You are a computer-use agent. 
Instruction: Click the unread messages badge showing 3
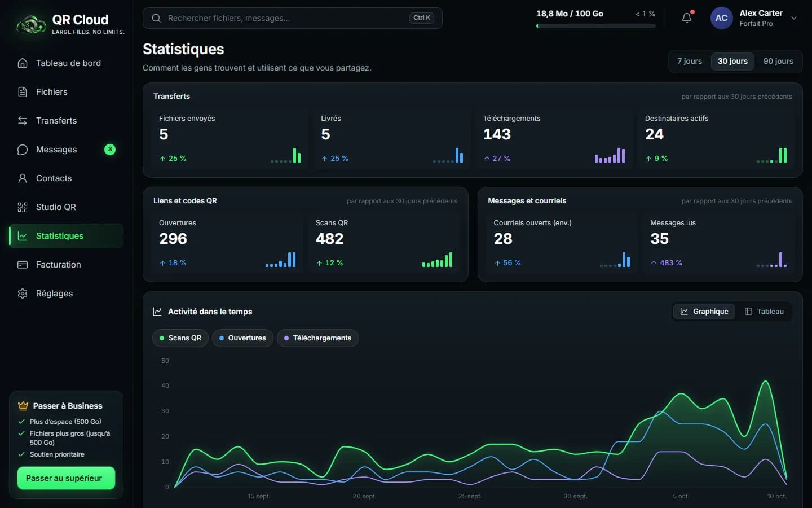point(110,150)
